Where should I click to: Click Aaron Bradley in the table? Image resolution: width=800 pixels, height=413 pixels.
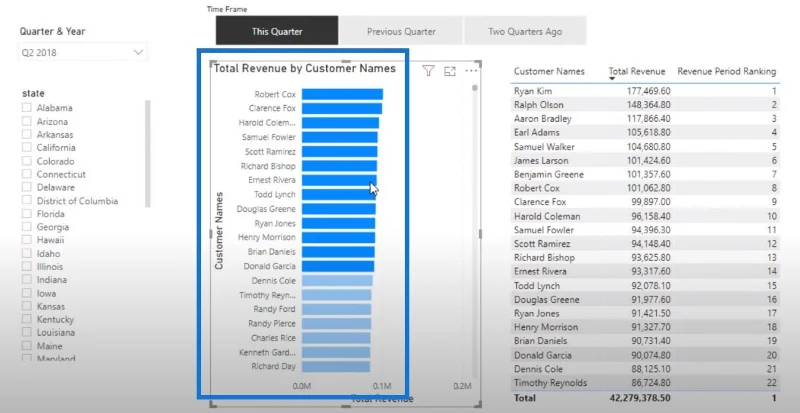(542, 118)
